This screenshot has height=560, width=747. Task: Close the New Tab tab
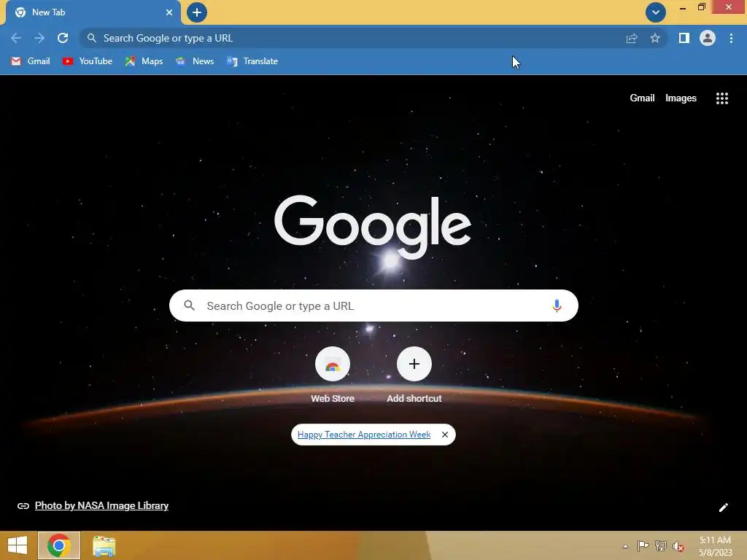(169, 12)
